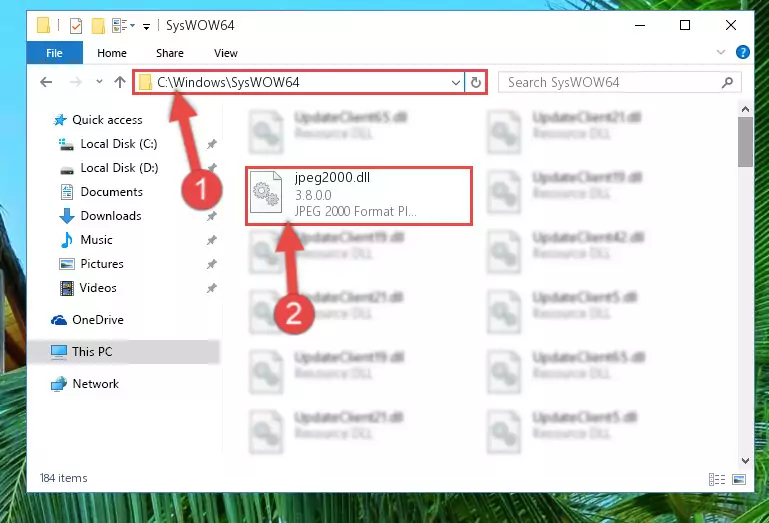769x523 pixels.
Task: Click the title bar folder icon
Action: click(44, 25)
